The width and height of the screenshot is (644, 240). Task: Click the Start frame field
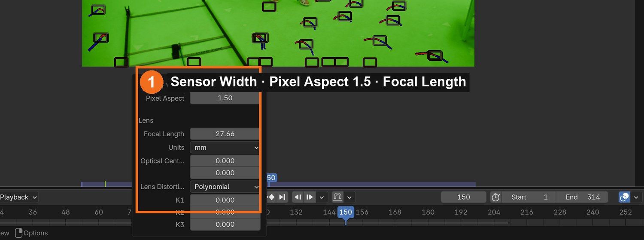point(529,197)
